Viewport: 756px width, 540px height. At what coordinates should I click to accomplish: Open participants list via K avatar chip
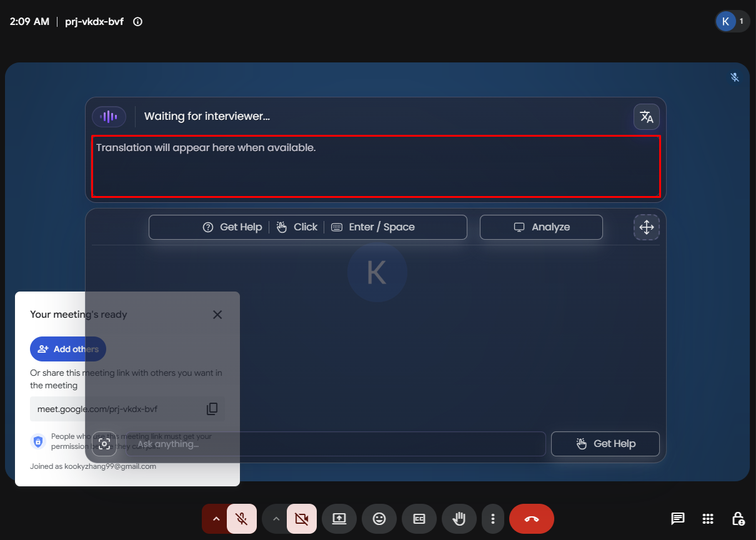(732, 21)
